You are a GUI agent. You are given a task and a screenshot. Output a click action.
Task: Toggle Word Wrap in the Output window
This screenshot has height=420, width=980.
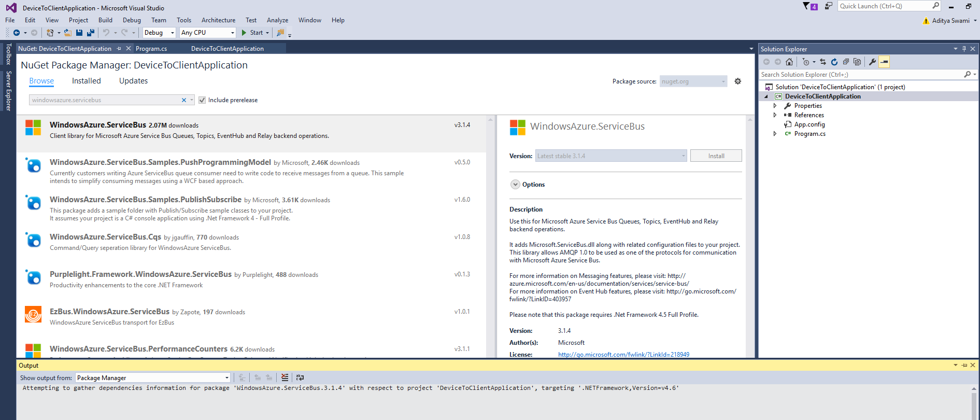[x=300, y=377]
